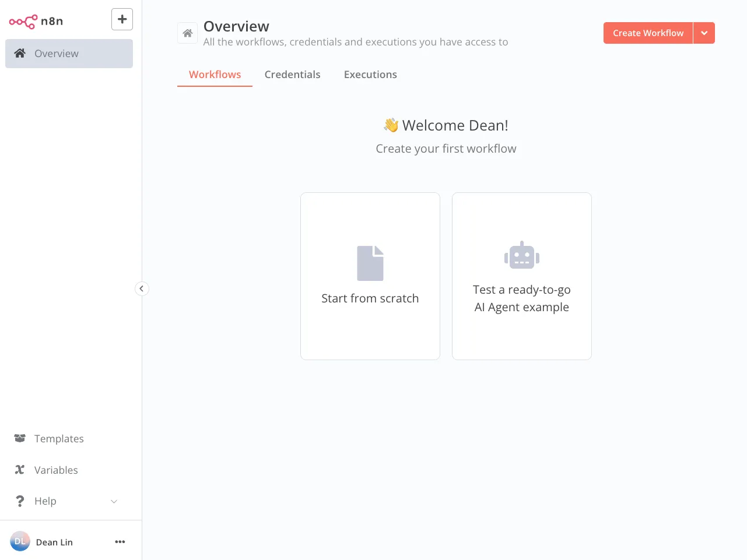Open the Create Workflow dropdown arrow
Image resolution: width=747 pixels, height=560 pixels.
point(704,33)
